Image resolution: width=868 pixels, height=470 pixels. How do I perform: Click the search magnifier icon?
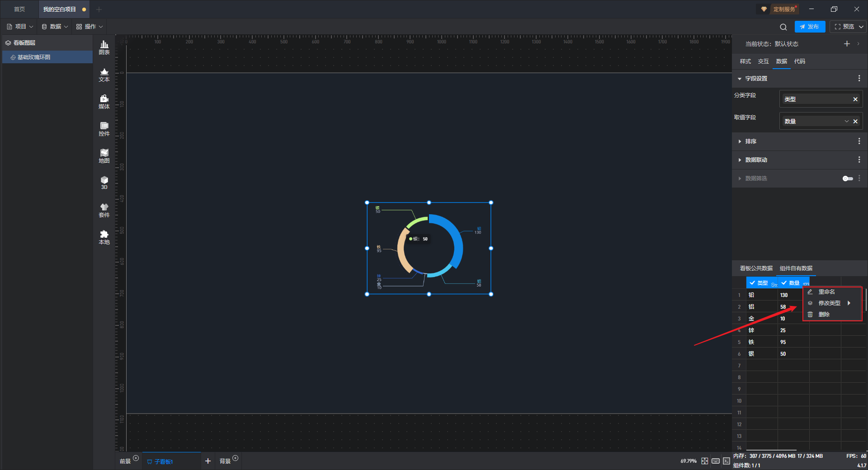coord(783,27)
